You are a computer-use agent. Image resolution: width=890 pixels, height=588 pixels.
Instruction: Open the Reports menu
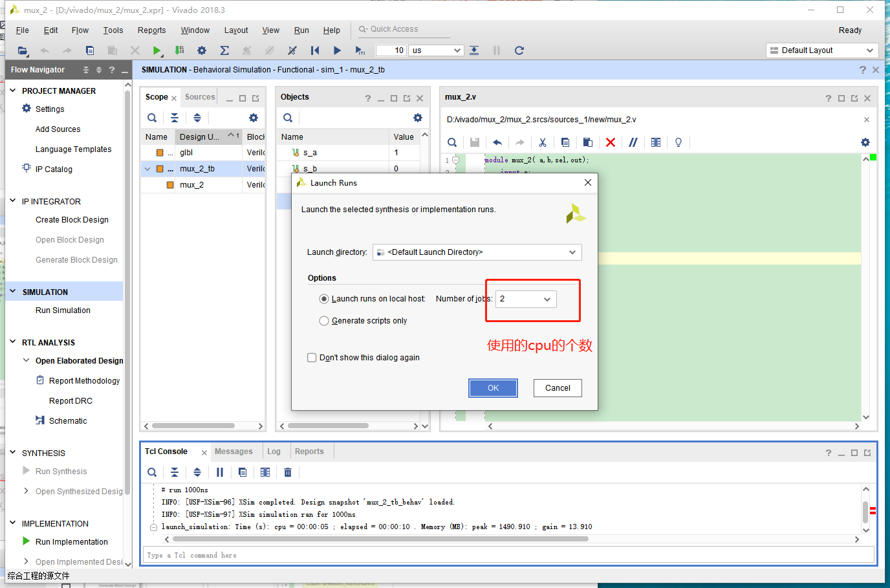click(x=151, y=30)
